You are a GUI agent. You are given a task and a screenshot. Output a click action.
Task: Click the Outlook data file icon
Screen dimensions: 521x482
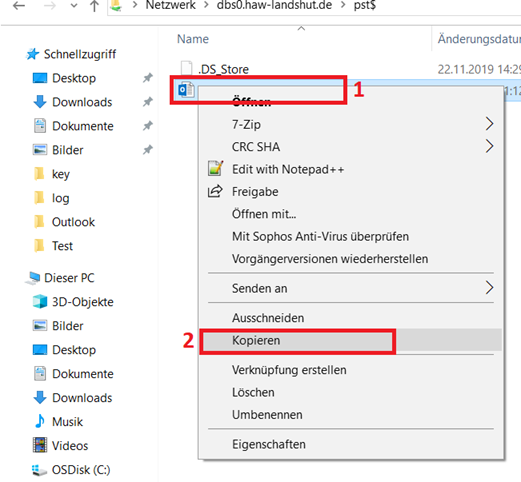tap(186, 90)
